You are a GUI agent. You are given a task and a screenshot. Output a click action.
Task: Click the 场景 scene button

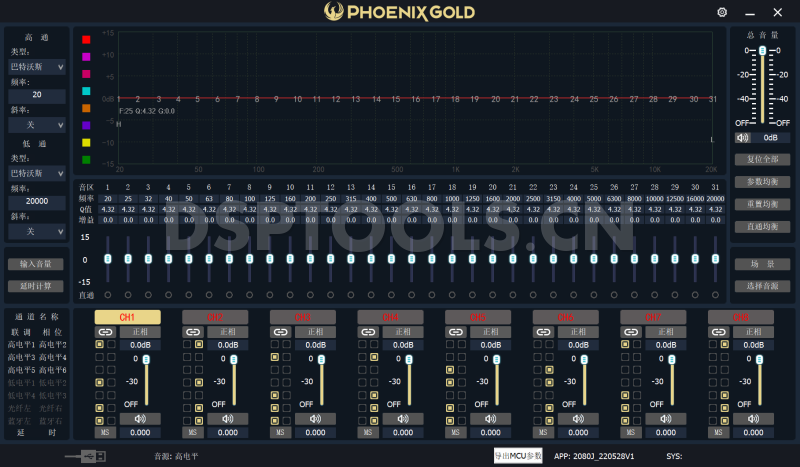(763, 264)
